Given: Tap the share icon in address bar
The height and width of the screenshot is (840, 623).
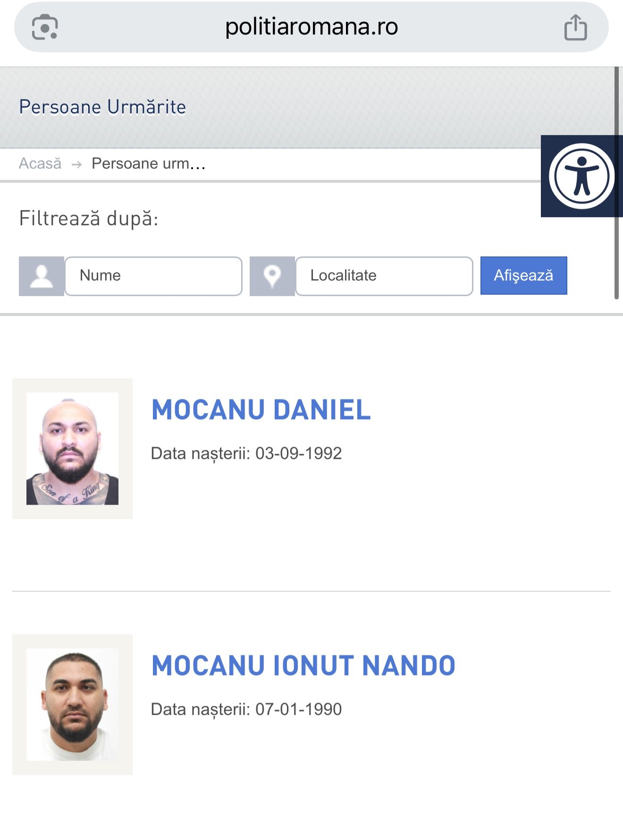Looking at the screenshot, I should (575, 27).
